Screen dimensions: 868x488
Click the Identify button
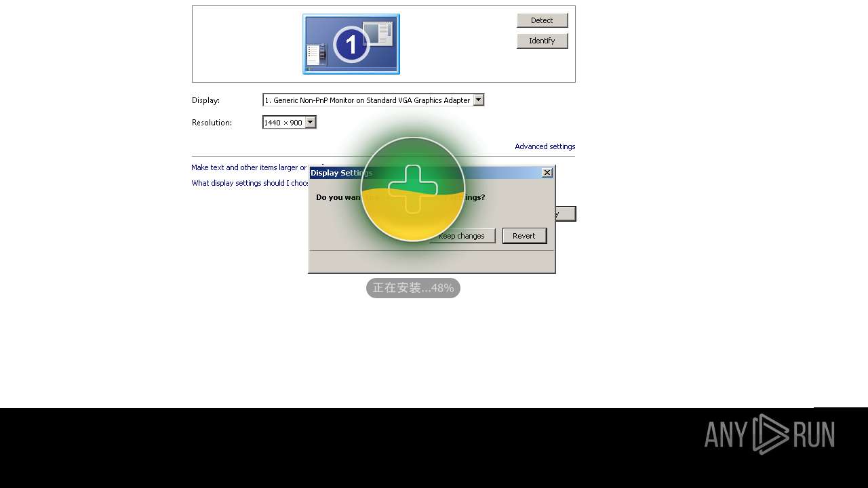click(x=542, y=41)
